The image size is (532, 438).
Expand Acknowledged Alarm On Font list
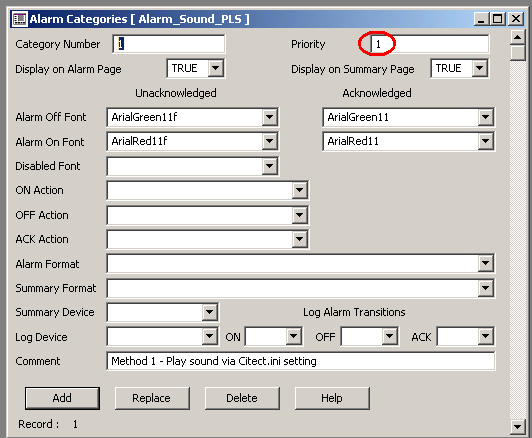[x=486, y=141]
